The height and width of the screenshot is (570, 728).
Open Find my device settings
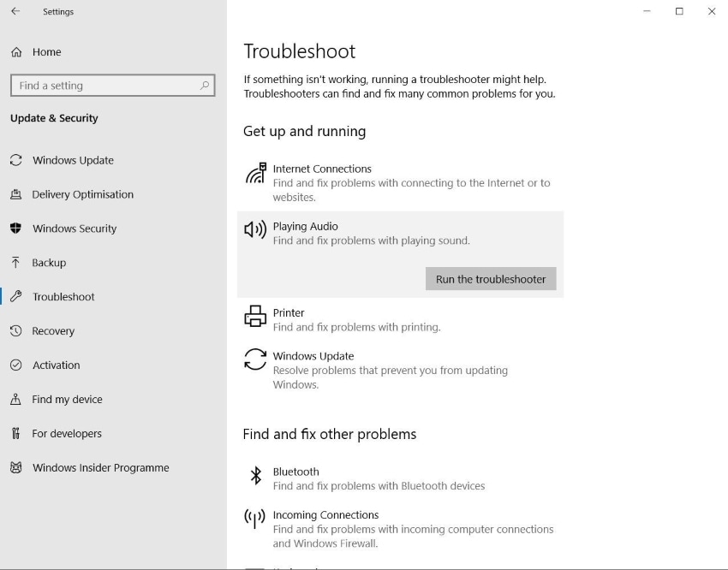click(67, 400)
